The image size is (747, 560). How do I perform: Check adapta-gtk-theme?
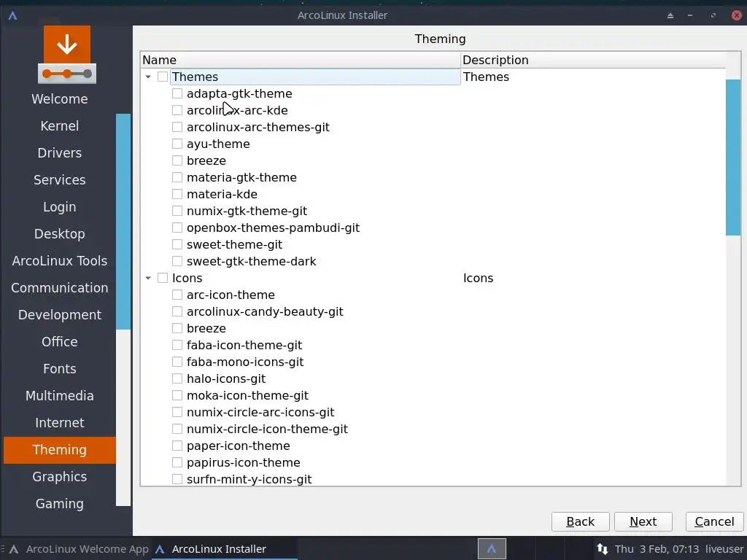point(177,93)
